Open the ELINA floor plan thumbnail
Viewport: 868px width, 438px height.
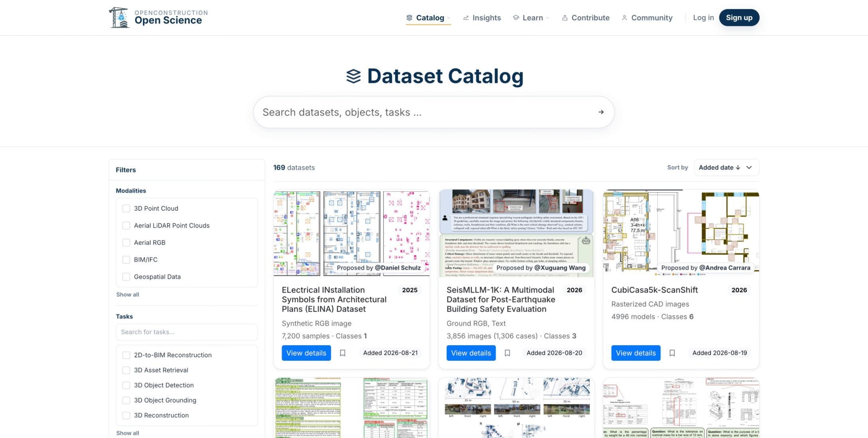point(351,233)
